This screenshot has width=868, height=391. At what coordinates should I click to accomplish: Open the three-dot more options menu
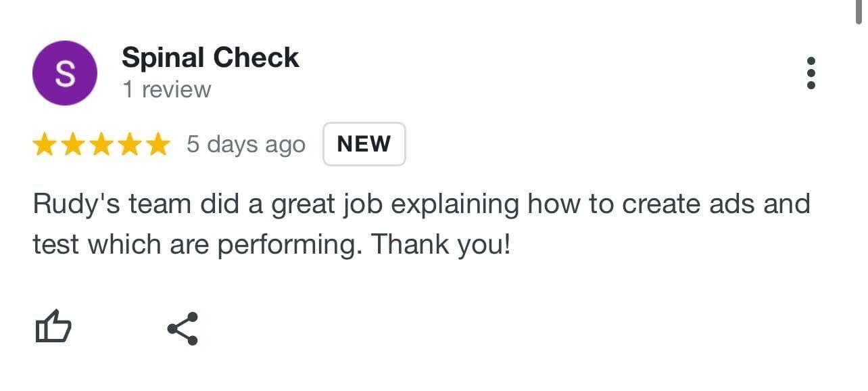[x=811, y=73]
